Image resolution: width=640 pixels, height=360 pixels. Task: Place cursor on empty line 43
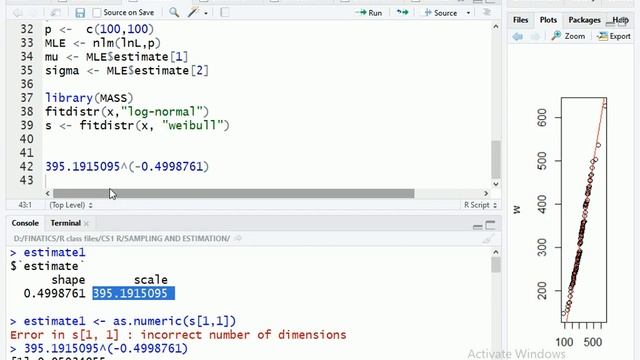click(x=267, y=180)
